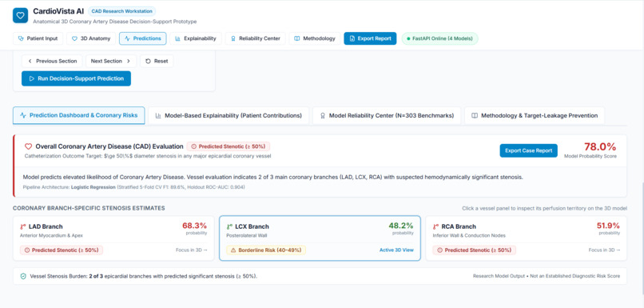Click the 78.0% model probability score
This screenshot has width=644, height=308.
[x=600, y=147]
